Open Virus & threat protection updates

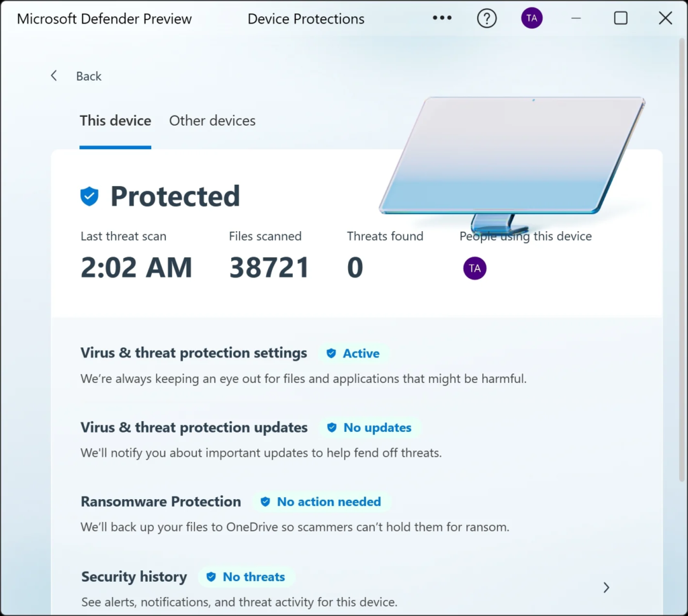pos(194,427)
